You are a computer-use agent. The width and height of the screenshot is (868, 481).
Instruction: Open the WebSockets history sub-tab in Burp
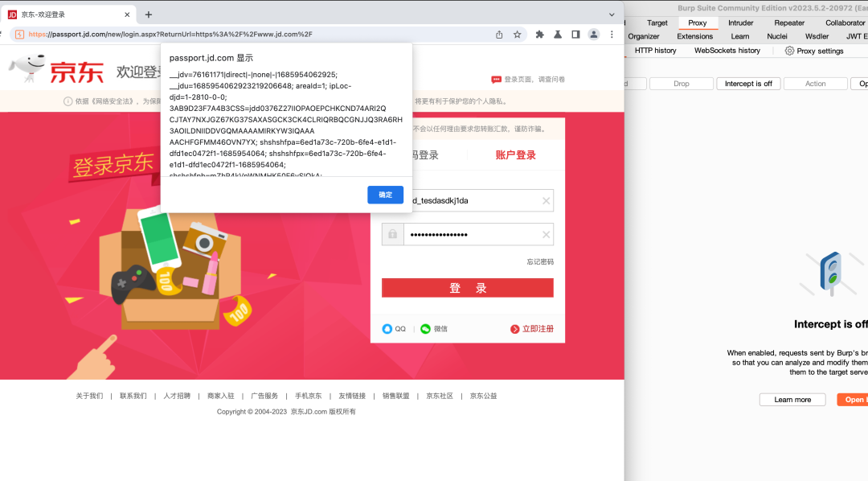pyautogui.click(x=727, y=51)
